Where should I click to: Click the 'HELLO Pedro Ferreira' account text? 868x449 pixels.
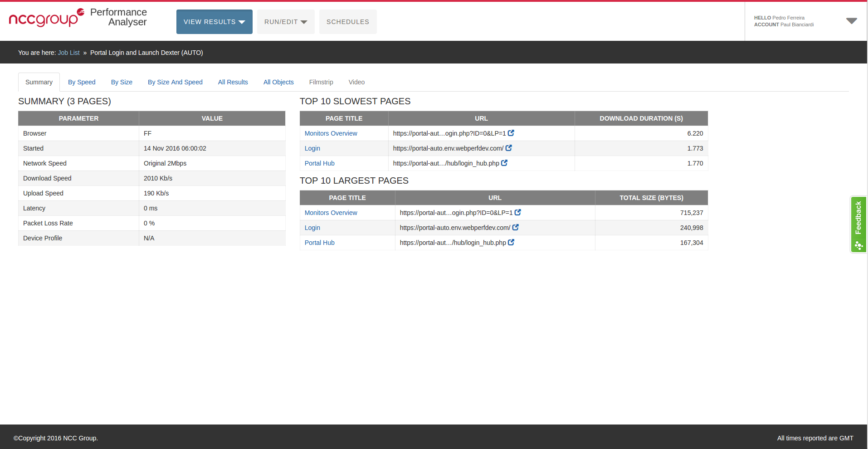click(x=779, y=18)
